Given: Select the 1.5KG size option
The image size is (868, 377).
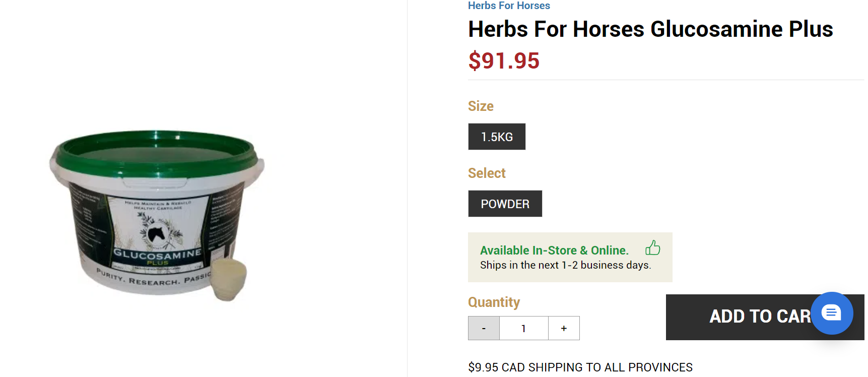Looking at the screenshot, I should click(497, 137).
